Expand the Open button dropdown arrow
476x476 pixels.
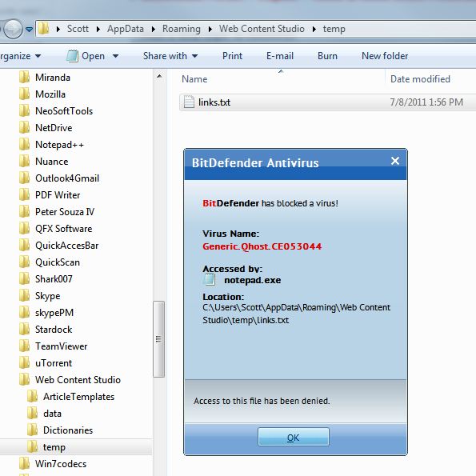(116, 56)
